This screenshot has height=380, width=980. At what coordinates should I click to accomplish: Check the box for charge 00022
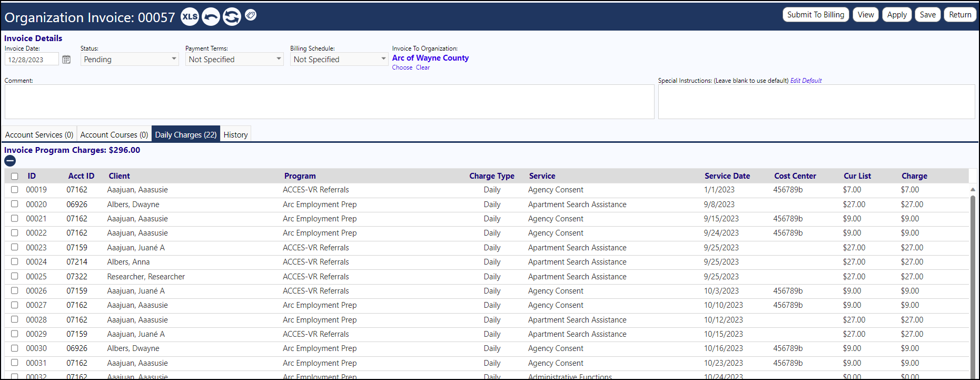coord(15,233)
